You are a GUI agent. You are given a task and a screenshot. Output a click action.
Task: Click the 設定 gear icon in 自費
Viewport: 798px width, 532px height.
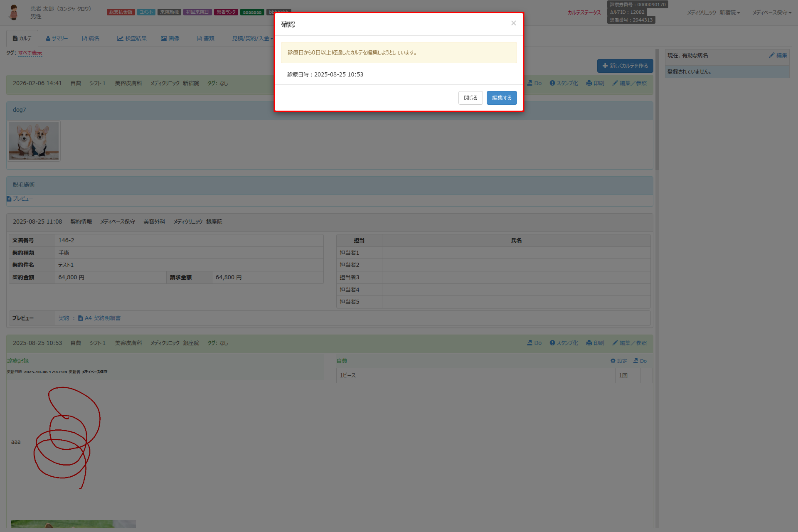click(613, 361)
